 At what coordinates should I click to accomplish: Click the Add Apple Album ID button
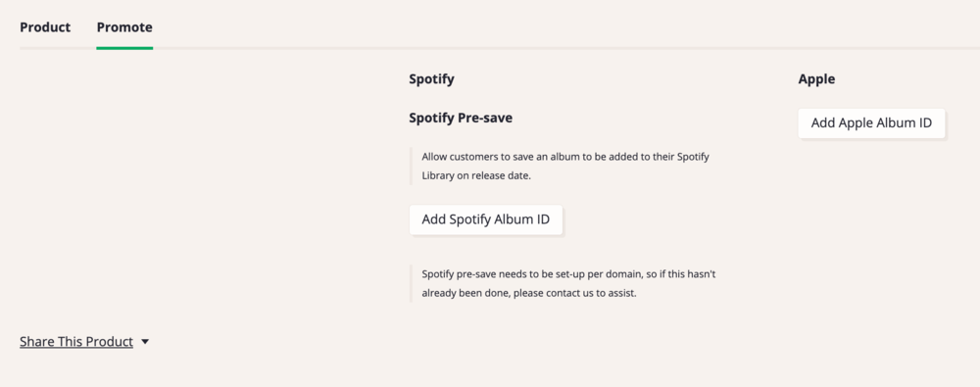pyautogui.click(x=871, y=123)
